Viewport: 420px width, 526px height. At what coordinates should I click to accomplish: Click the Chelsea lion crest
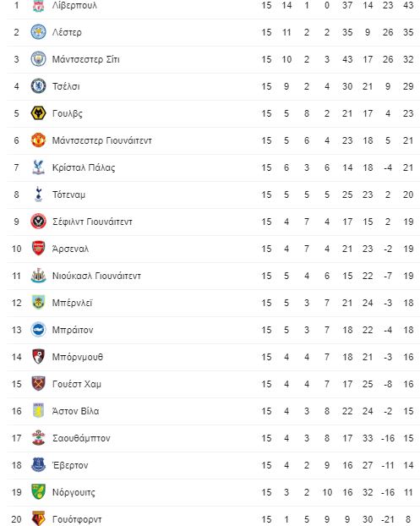38,86
